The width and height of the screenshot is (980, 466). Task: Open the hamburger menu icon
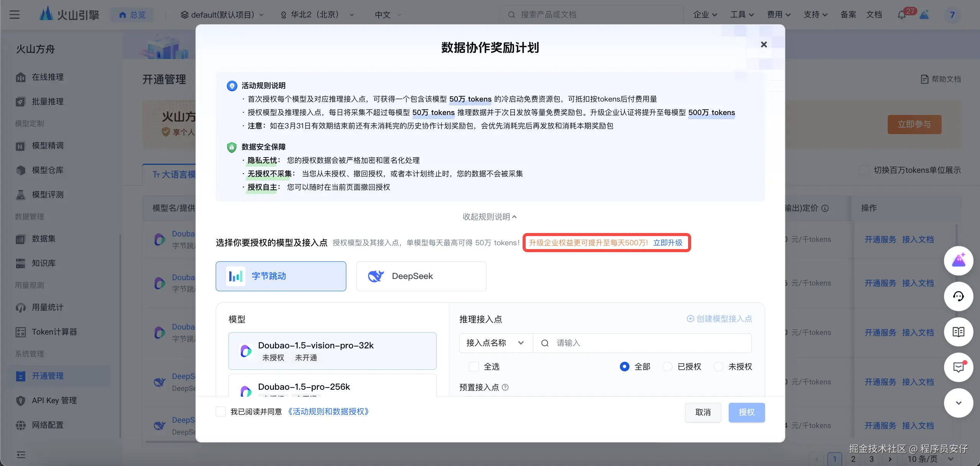(15, 15)
